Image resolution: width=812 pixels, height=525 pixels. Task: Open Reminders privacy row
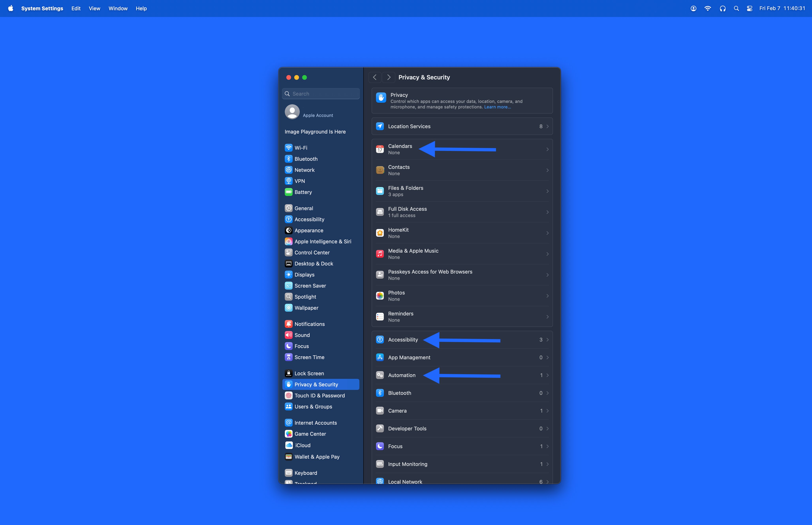tap(462, 317)
